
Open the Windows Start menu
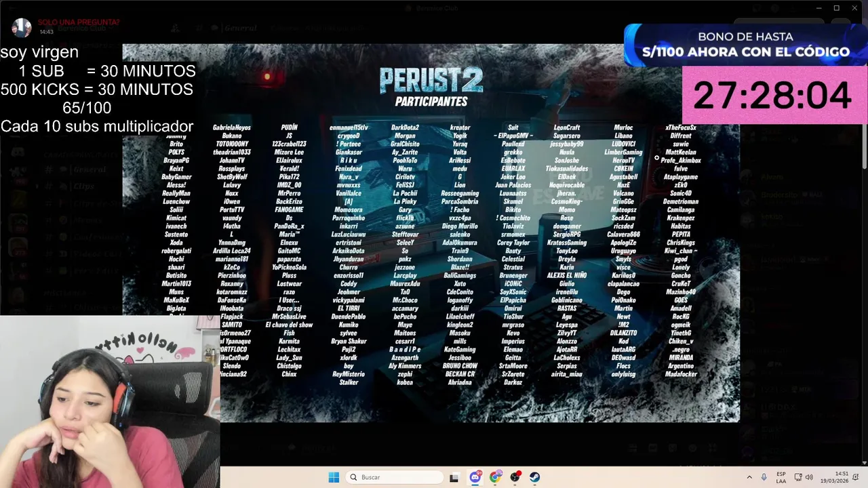pos(334,477)
